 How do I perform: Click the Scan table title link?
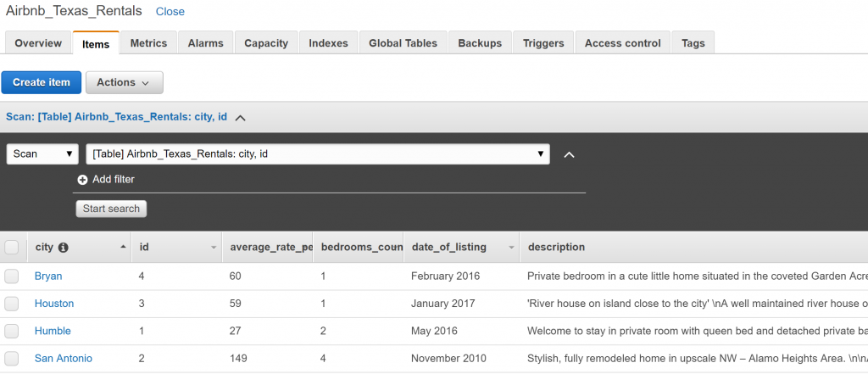116,118
